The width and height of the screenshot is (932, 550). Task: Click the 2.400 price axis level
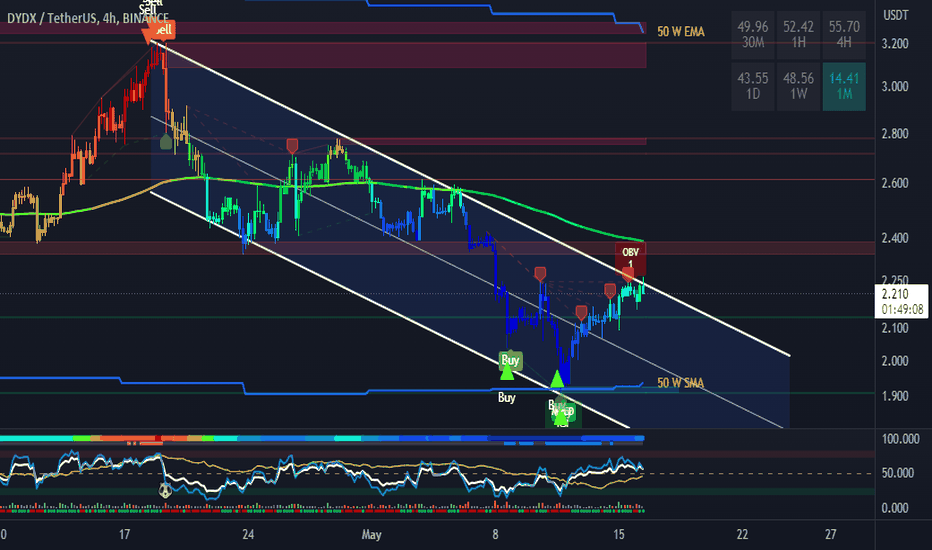pos(895,238)
